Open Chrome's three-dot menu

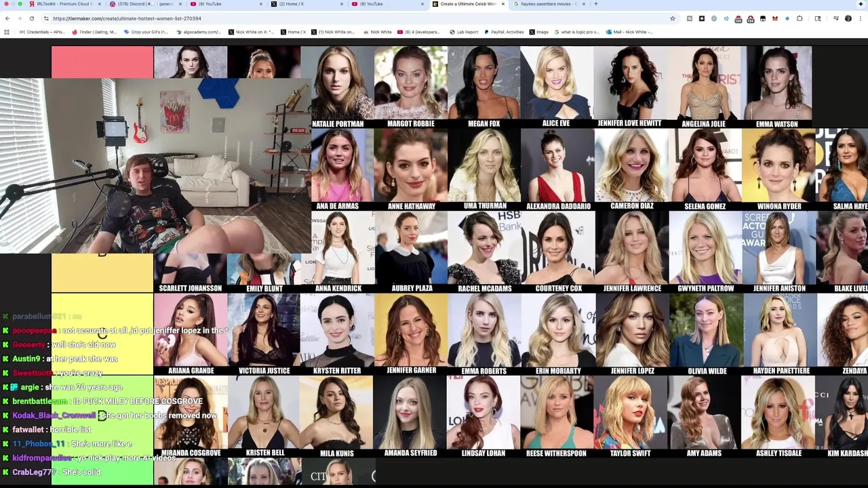click(860, 18)
